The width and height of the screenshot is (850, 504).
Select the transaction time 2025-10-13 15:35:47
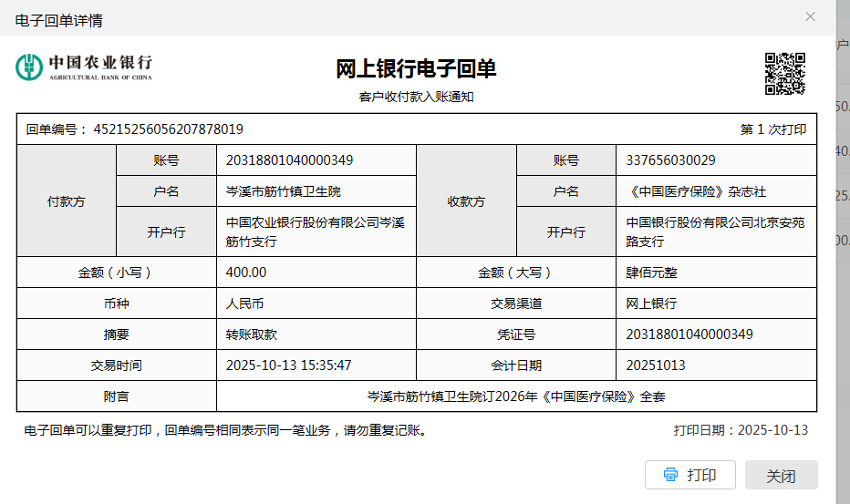288,365
